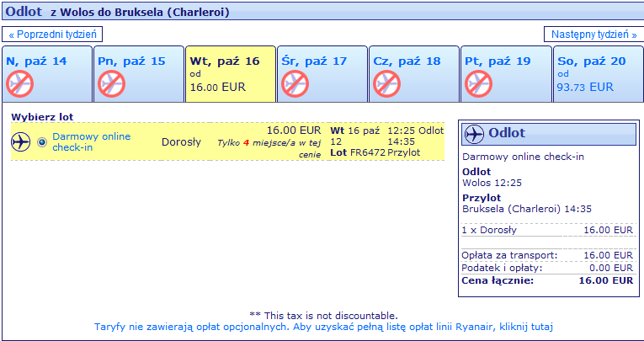Open the Śr, paź 17 date tab

pos(322,74)
